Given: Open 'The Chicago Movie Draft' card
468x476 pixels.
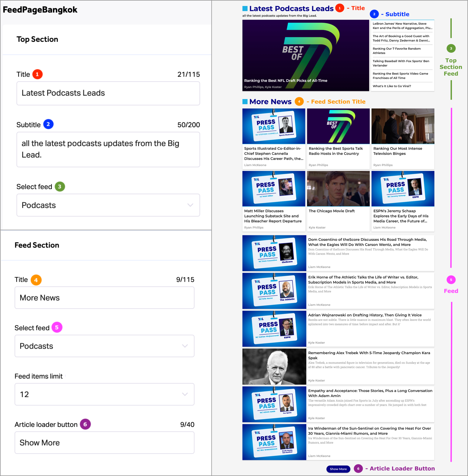Looking at the screenshot, I should point(338,201).
